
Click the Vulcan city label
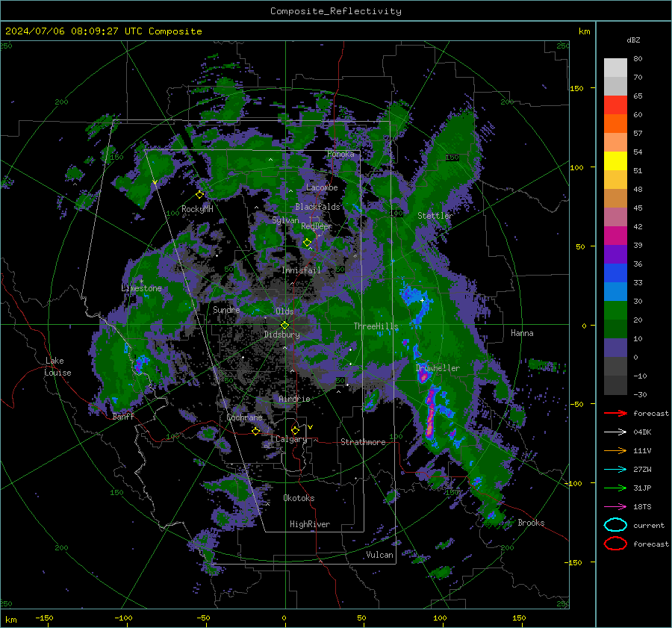click(x=379, y=555)
